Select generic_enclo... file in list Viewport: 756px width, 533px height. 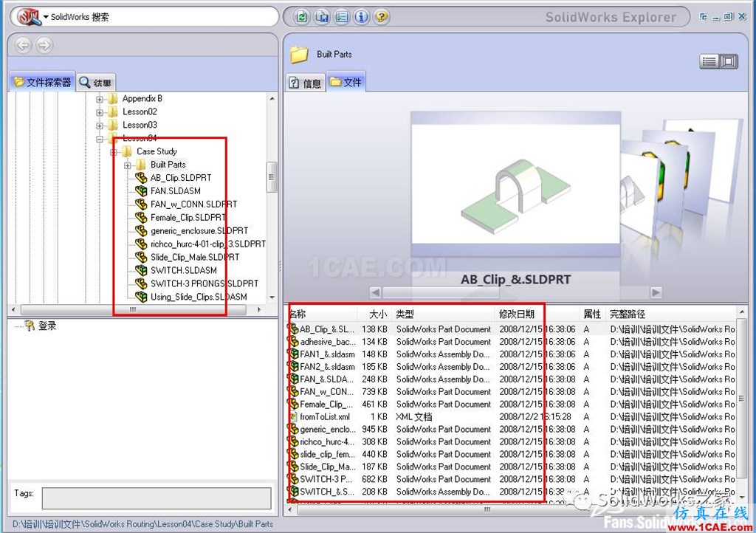(x=327, y=430)
